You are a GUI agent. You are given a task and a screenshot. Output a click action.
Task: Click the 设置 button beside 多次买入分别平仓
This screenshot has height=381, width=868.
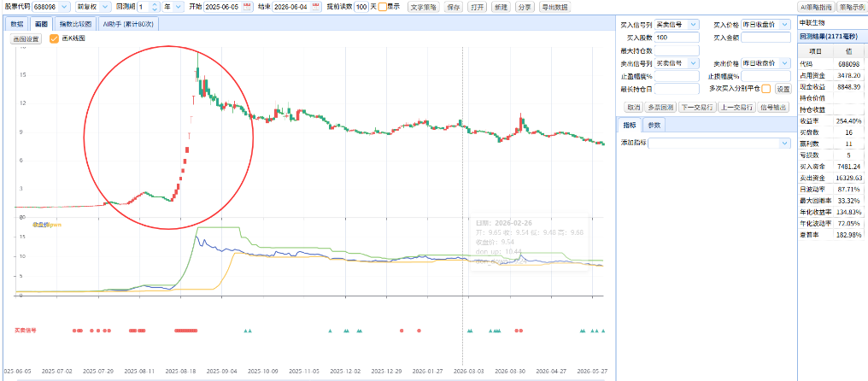click(783, 89)
